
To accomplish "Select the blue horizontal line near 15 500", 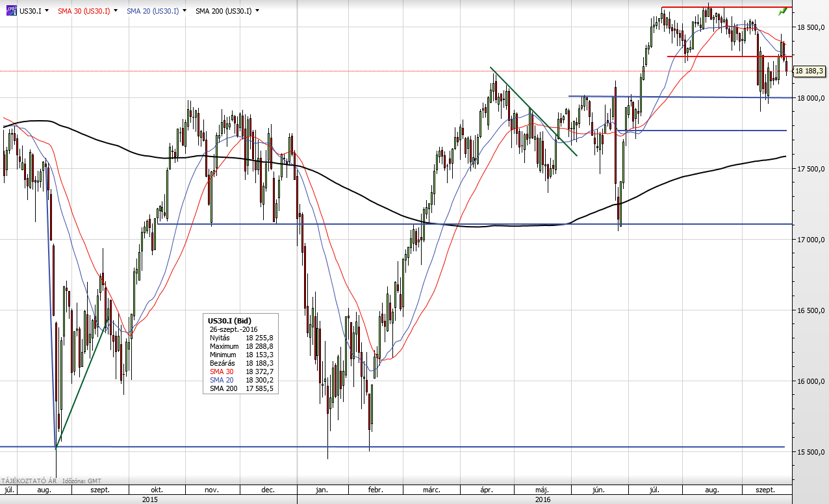I will (x=392, y=447).
